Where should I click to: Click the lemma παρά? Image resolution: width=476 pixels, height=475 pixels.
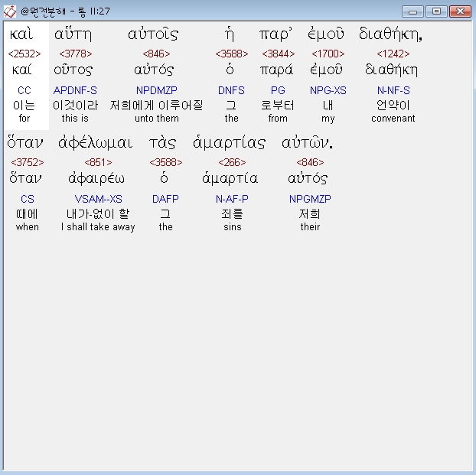coord(276,70)
